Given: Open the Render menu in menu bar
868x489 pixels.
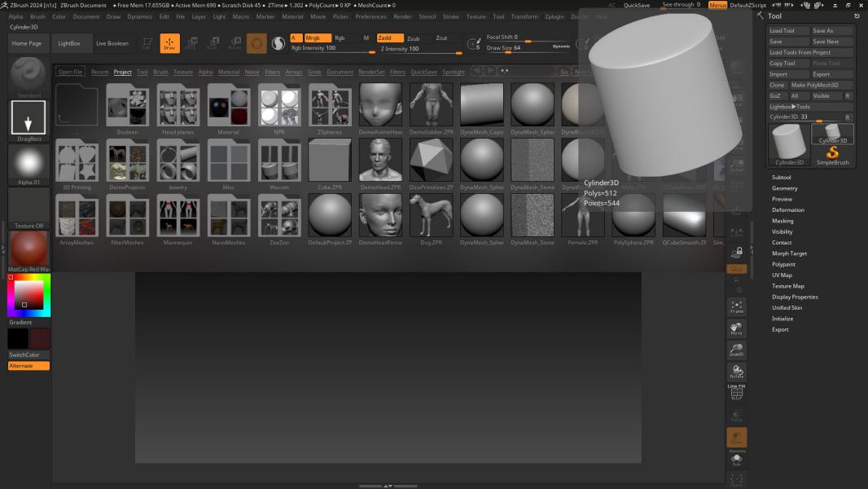Looking at the screenshot, I should (x=402, y=16).
